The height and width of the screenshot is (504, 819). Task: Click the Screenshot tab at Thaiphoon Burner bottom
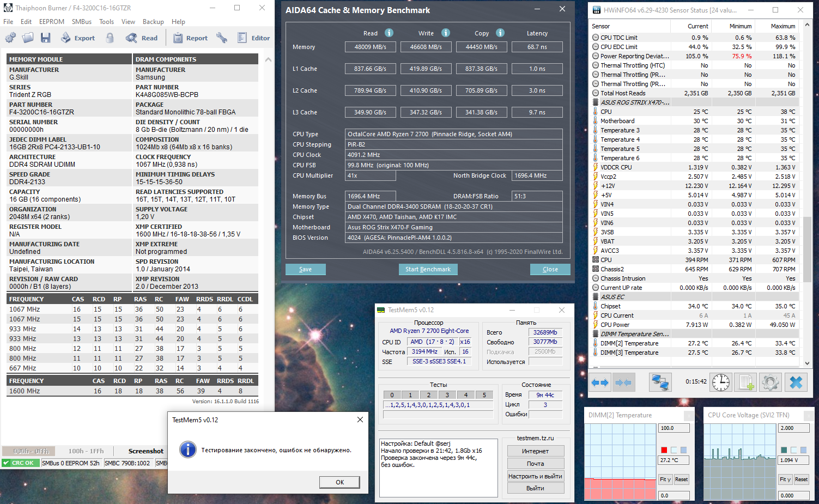pyautogui.click(x=145, y=451)
